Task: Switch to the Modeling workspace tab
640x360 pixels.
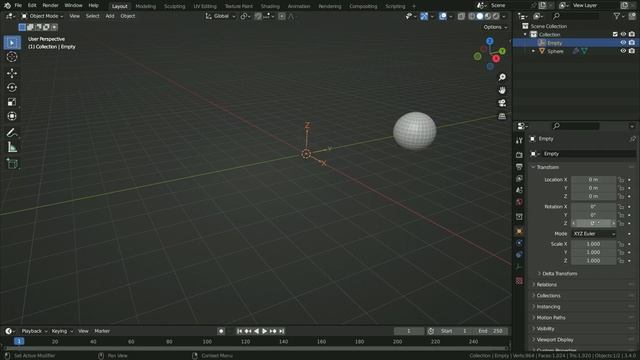Action: pyautogui.click(x=145, y=6)
